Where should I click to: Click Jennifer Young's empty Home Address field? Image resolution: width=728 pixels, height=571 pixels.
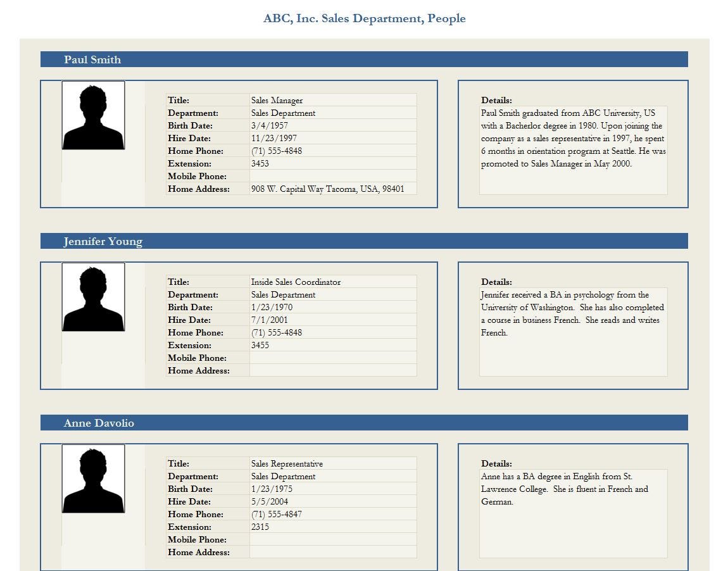(x=333, y=370)
